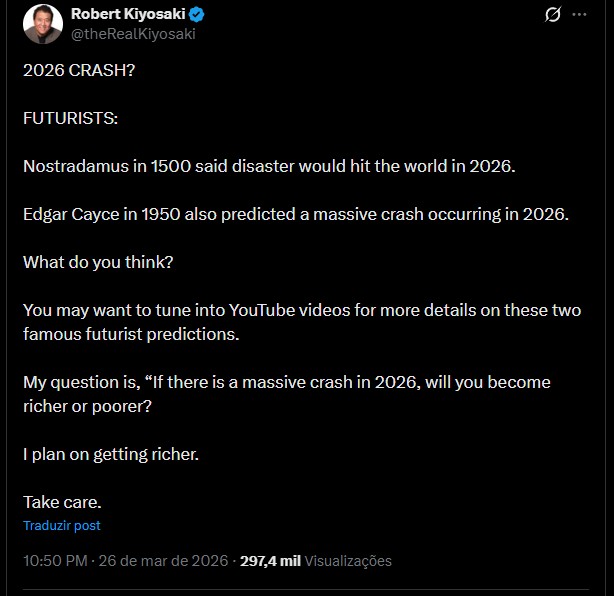Image resolution: width=614 pixels, height=596 pixels.
Task: Click the 10:50 PM timestamp
Action: tap(55, 561)
